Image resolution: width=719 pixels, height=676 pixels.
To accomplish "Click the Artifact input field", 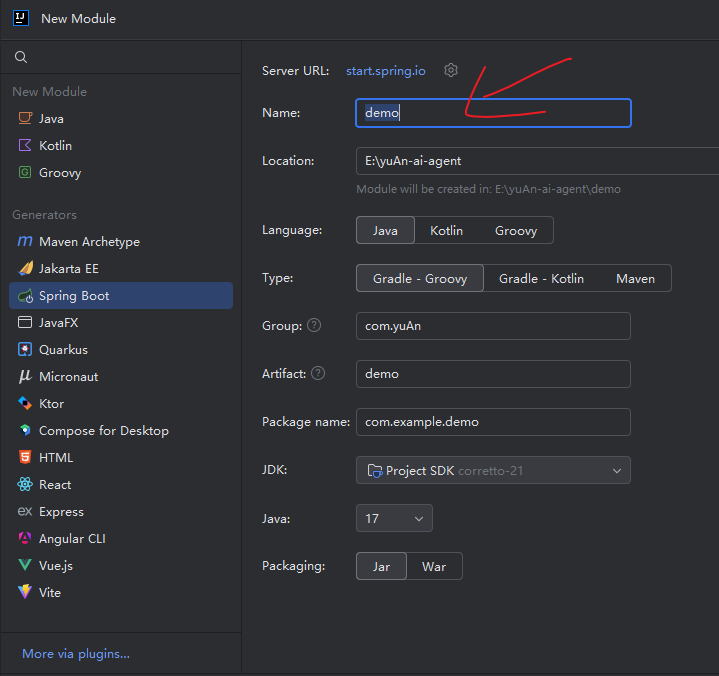I will coord(493,374).
